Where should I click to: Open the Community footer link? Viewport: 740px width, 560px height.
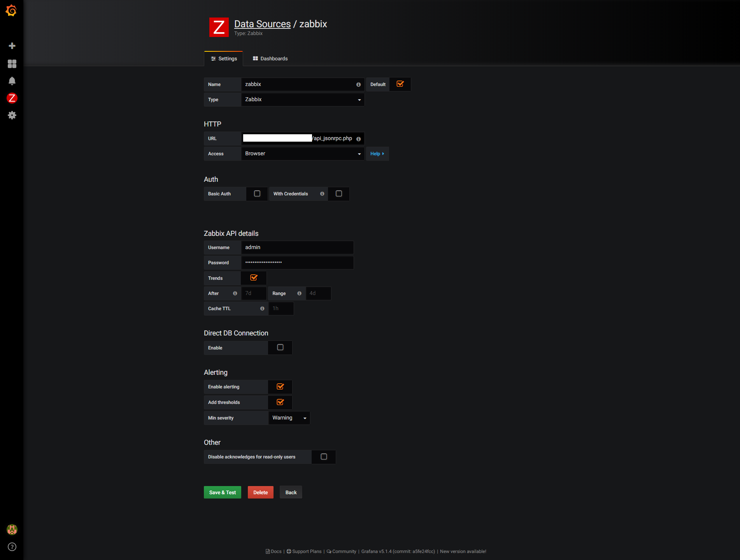point(342,551)
